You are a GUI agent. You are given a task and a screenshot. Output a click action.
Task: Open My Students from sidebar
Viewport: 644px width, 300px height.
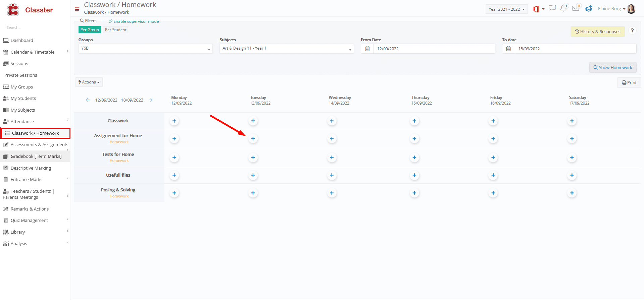coord(23,98)
